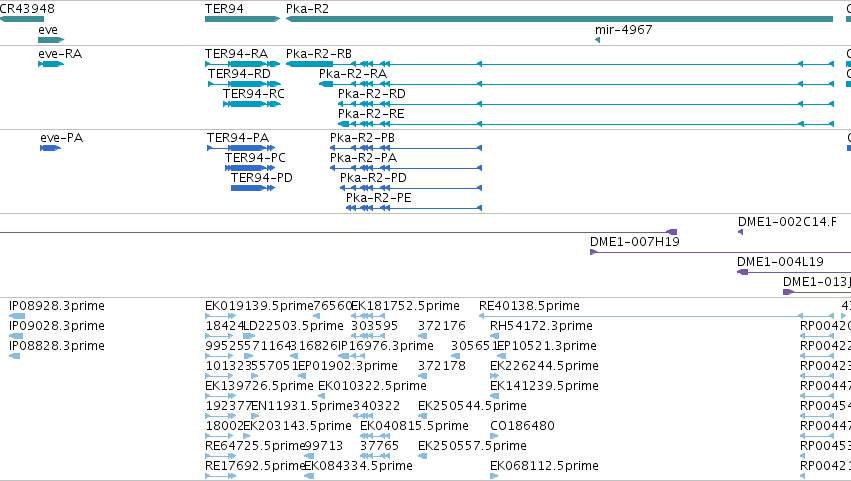Select clone DME1-002C14.F
Image resolution: width=851 pixels, height=481 pixels.
click(x=787, y=222)
